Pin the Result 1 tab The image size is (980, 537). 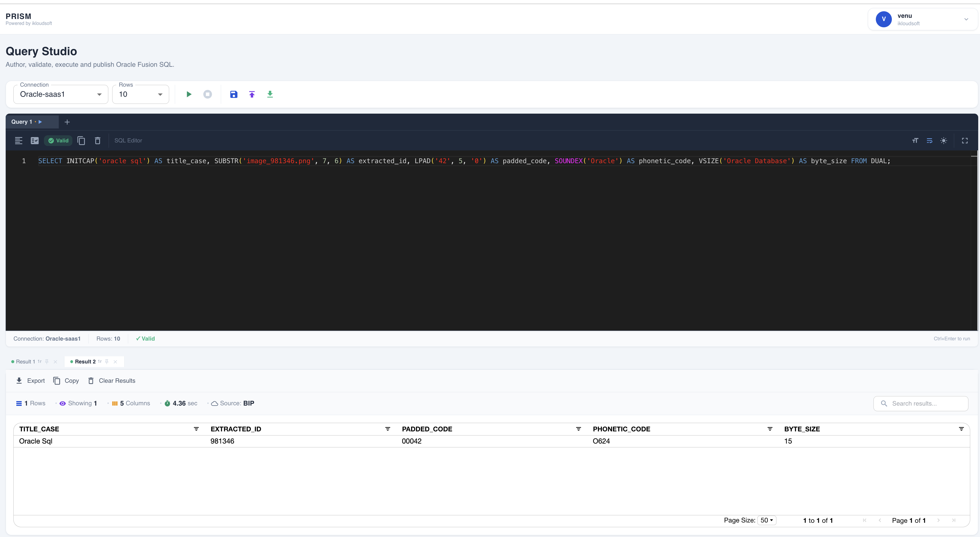pyautogui.click(x=47, y=362)
